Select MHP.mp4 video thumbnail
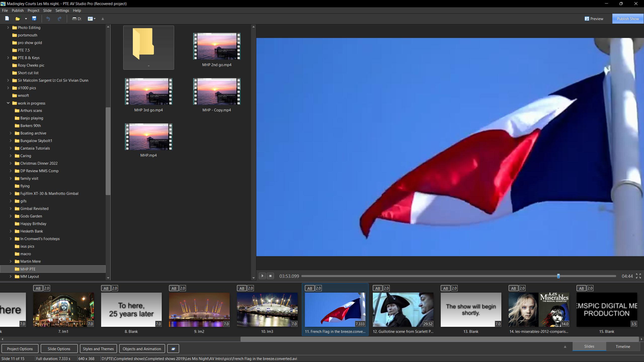The width and height of the screenshot is (644, 362). 148,137
